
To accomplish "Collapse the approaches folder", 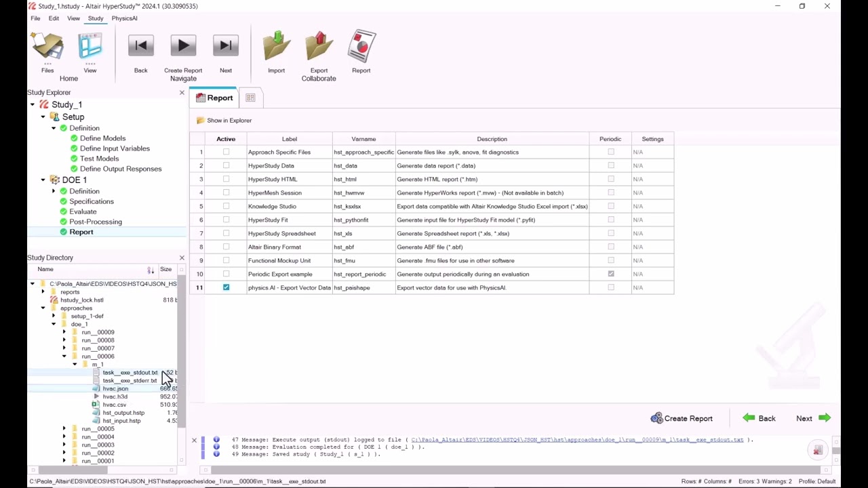I will pos(43,308).
